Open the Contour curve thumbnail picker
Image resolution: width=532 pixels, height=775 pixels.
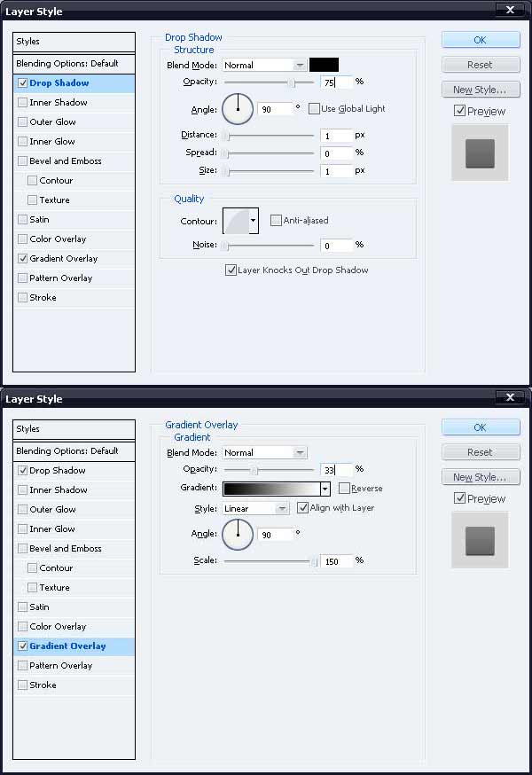click(x=235, y=220)
